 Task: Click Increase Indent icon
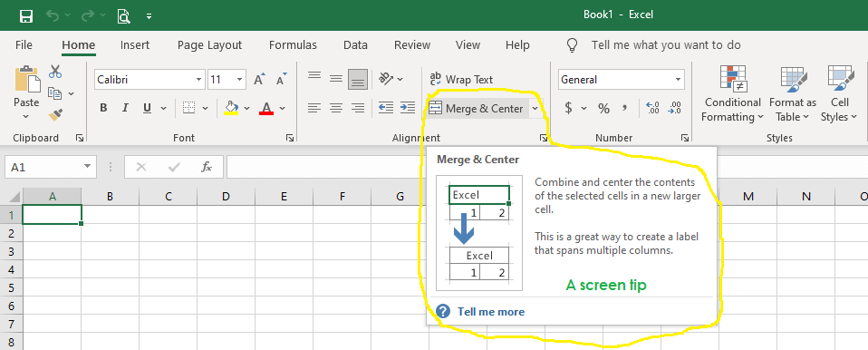pyautogui.click(x=408, y=107)
